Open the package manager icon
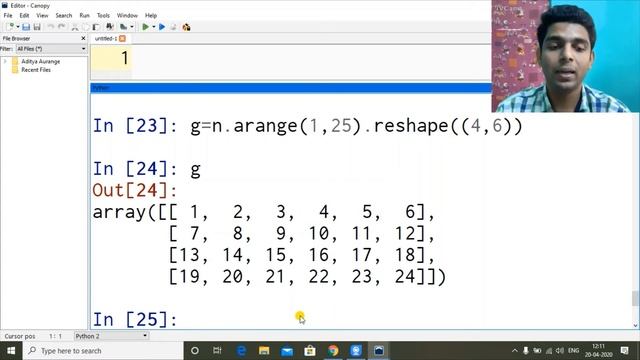 coord(187,27)
